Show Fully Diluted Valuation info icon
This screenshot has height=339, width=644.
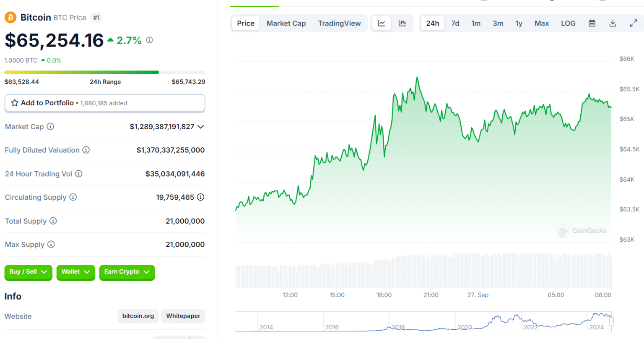86,150
